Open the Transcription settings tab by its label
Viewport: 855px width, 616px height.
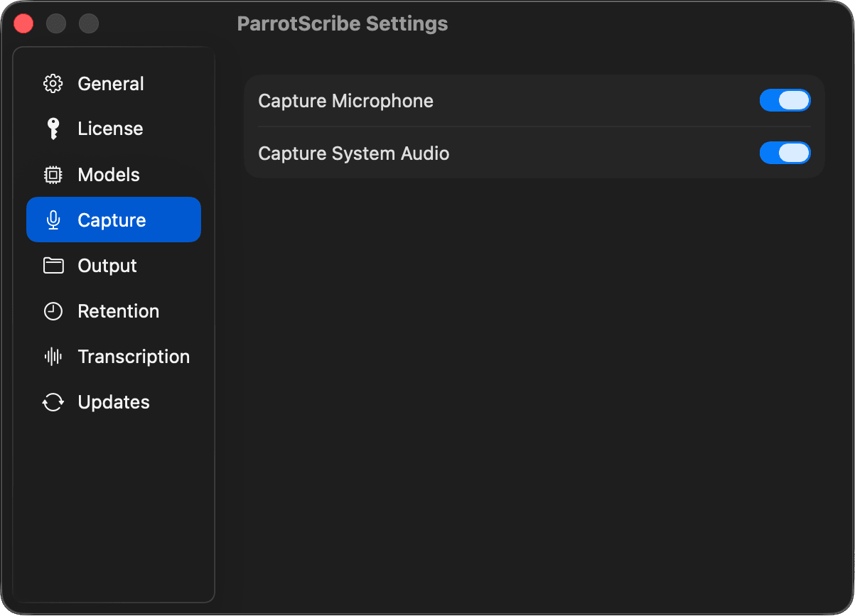pyautogui.click(x=134, y=357)
